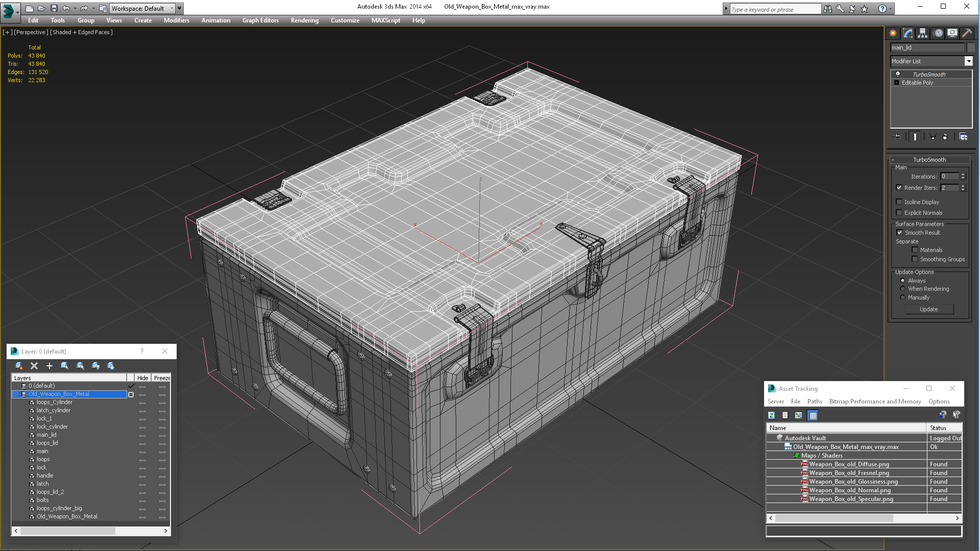Image resolution: width=980 pixels, height=551 pixels.
Task: Enable the Isoline Display checkbox
Action: pos(899,202)
